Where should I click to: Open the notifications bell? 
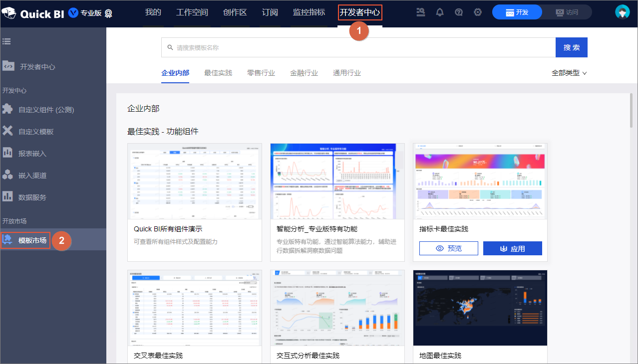(x=440, y=12)
